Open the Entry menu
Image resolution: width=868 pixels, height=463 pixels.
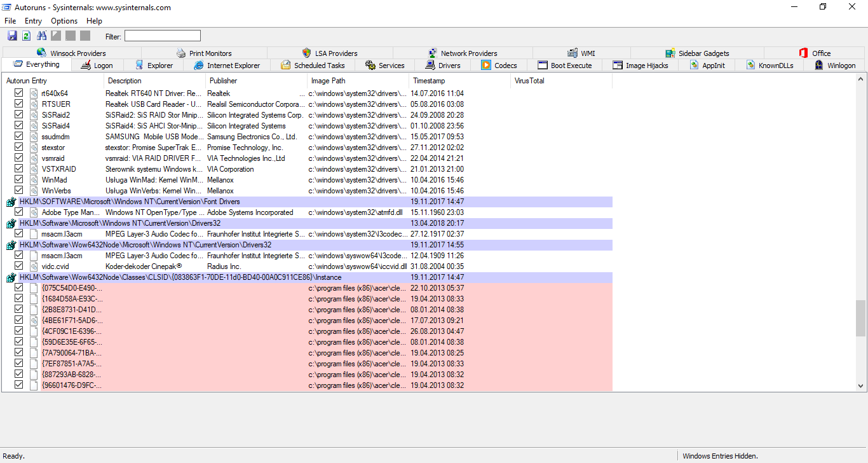point(34,21)
